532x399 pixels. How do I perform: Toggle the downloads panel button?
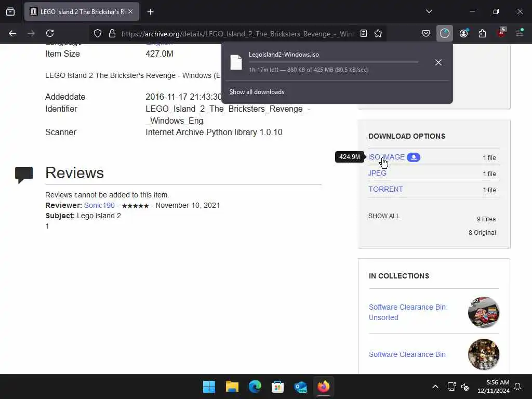(445, 33)
